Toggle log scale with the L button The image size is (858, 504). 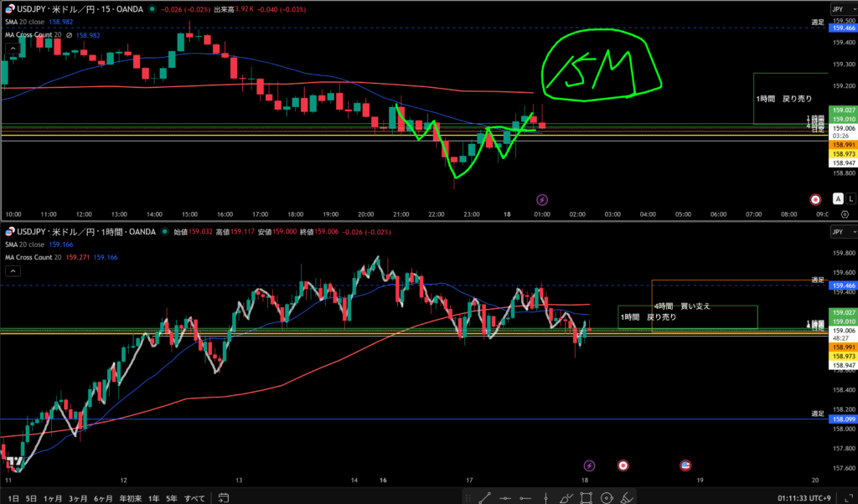click(x=850, y=199)
